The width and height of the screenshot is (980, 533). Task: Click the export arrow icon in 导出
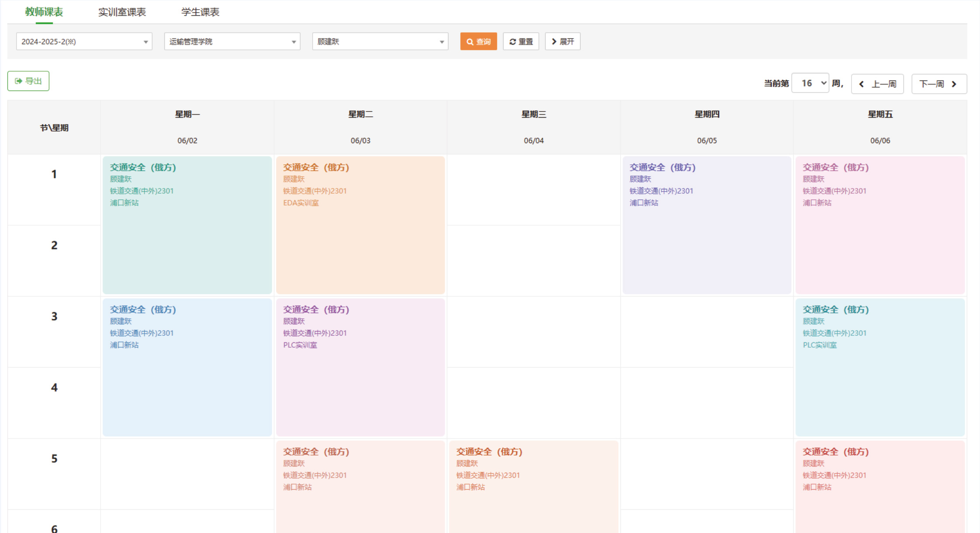pyautogui.click(x=18, y=81)
